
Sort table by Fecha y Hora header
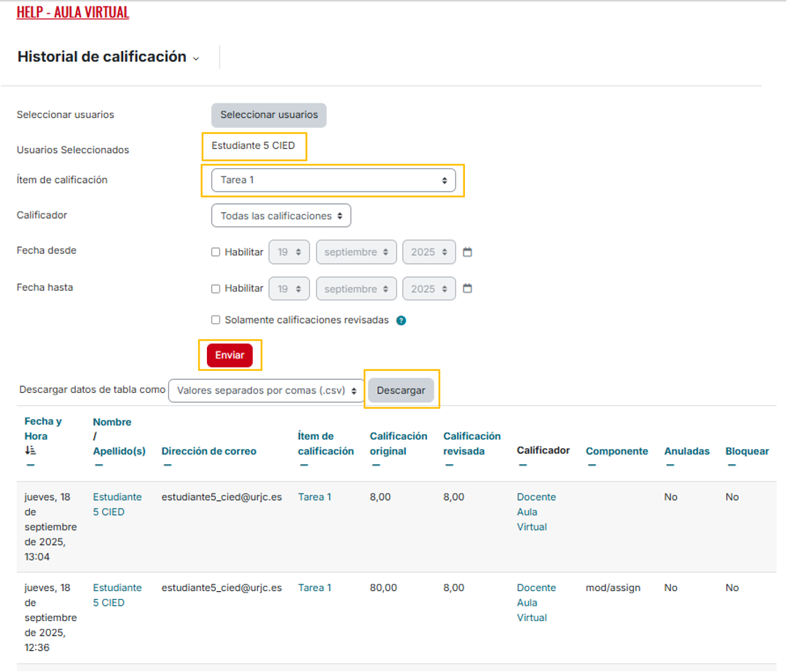[x=43, y=429]
